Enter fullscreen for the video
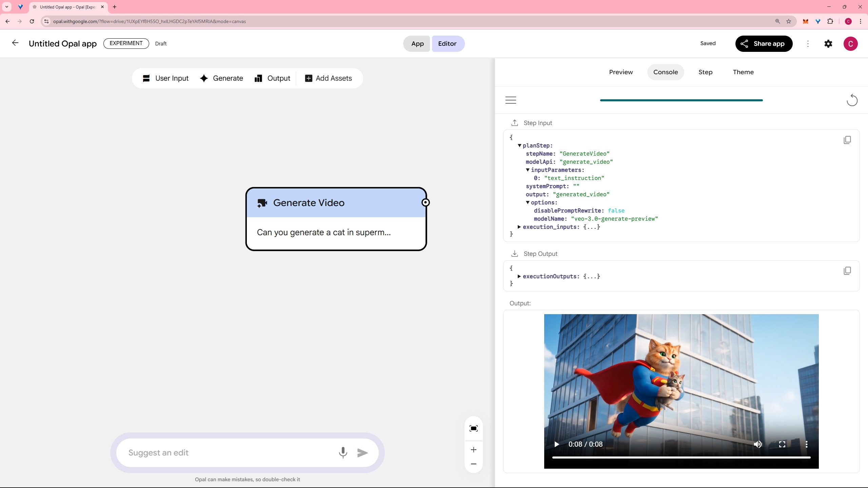Image resolution: width=868 pixels, height=488 pixels. (x=782, y=444)
